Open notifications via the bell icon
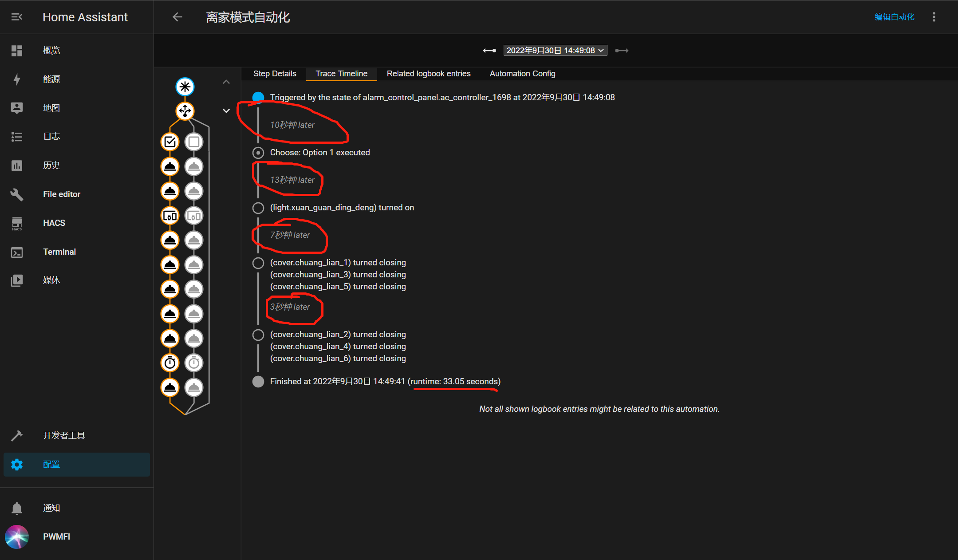The image size is (958, 560). point(17,508)
